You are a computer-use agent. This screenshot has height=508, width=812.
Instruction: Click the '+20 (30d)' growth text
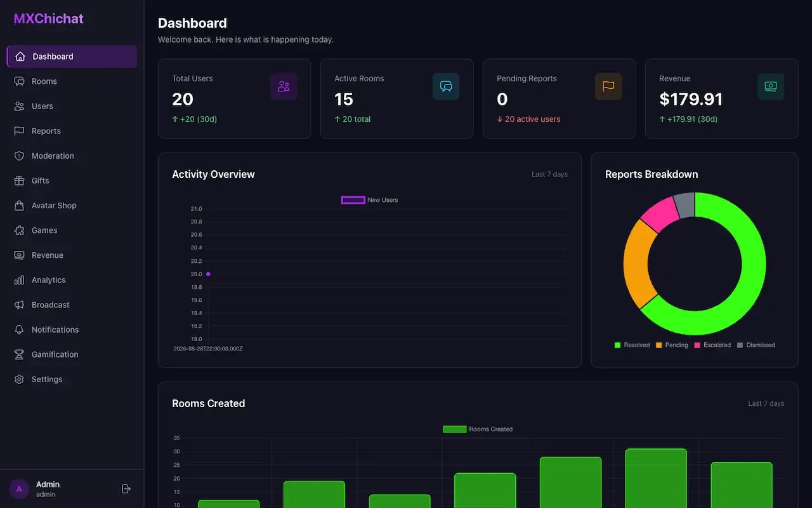[x=199, y=119]
